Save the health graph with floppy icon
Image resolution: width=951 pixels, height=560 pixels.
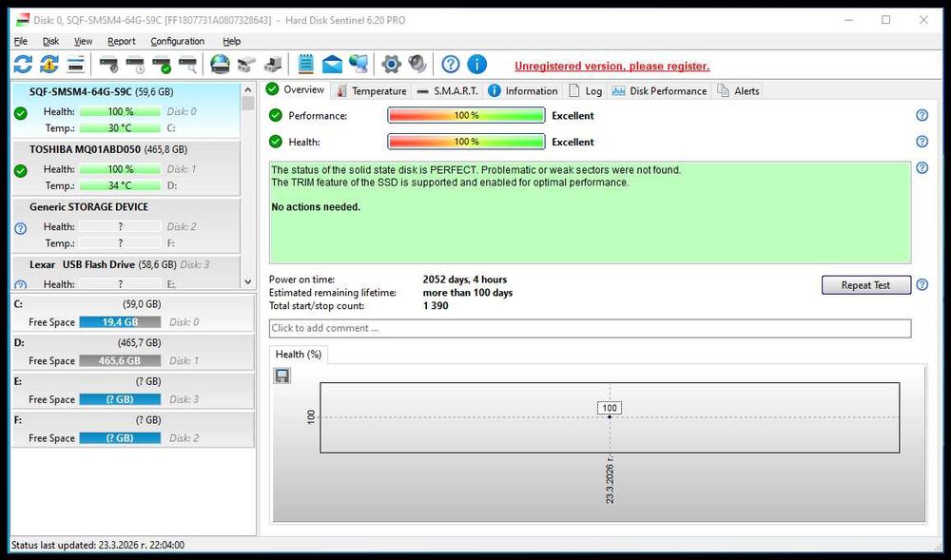coord(282,376)
